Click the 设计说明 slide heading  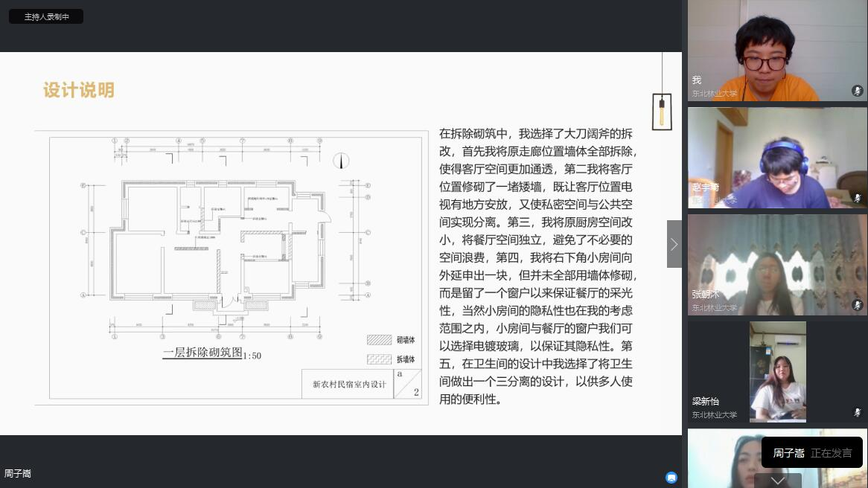(79, 91)
